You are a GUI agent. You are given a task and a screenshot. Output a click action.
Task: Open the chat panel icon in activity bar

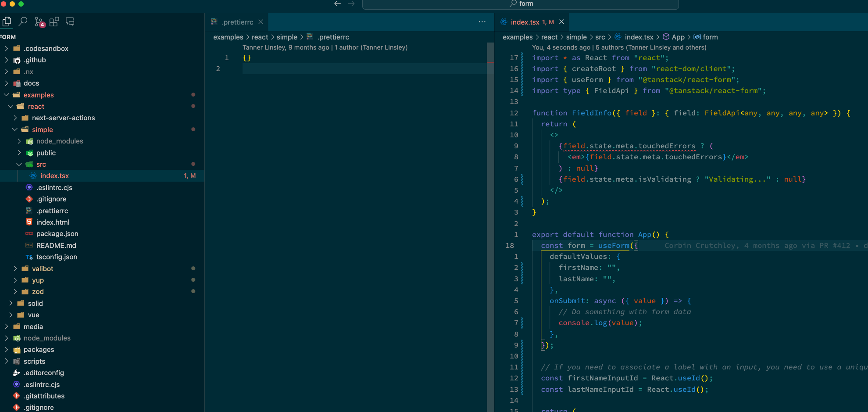(x=70, y=21)
